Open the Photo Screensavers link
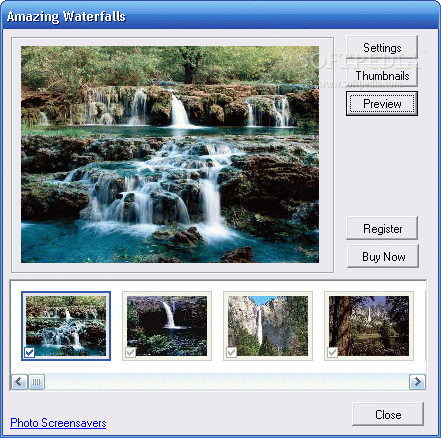 tap(58, 423)
